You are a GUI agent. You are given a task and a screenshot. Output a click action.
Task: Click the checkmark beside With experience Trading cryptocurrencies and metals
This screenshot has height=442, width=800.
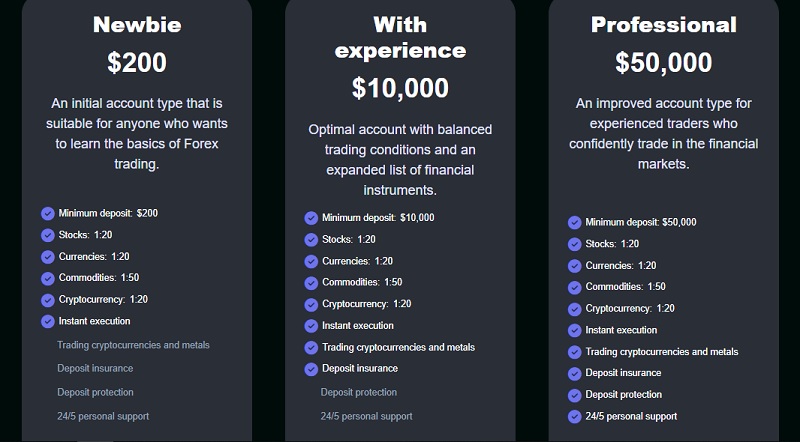311,348
